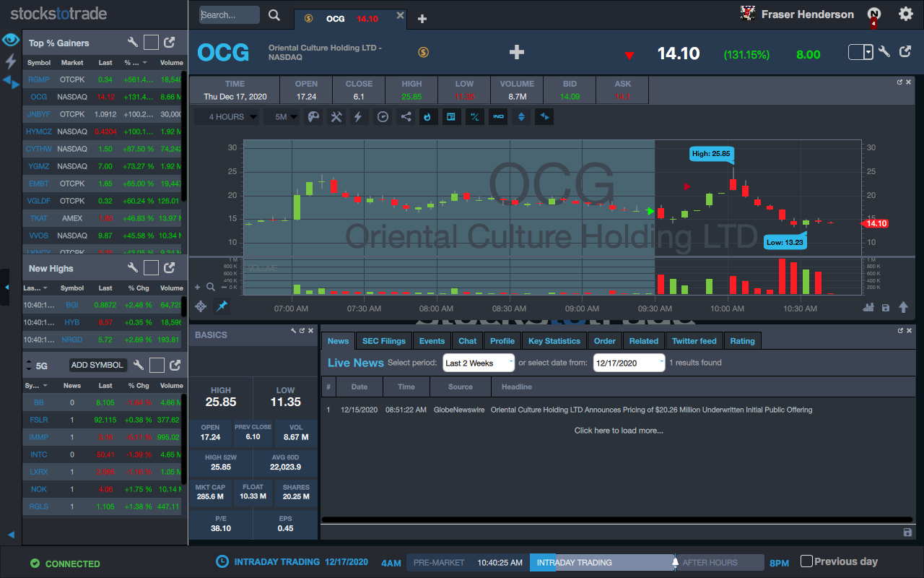924x578 pixels.
Task: Toggle the horizontal arrows chart button
Action: click(x=545, y=117)
